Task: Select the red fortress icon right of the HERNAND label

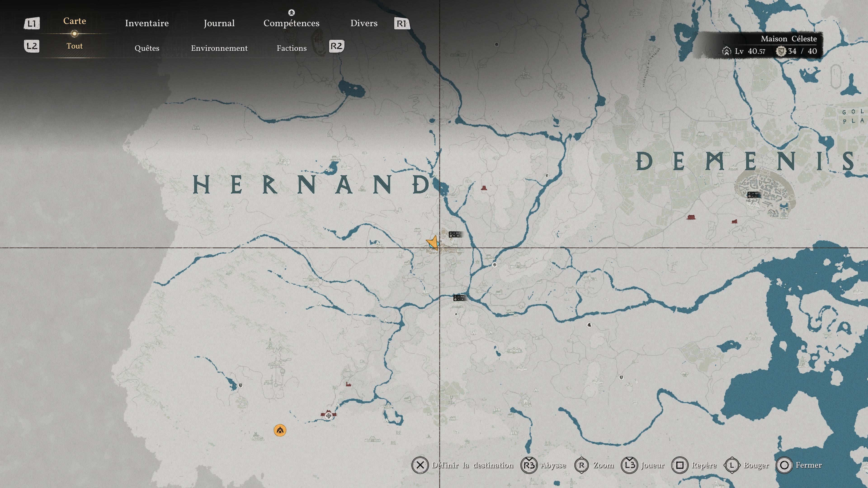Action: coord(484,188)
